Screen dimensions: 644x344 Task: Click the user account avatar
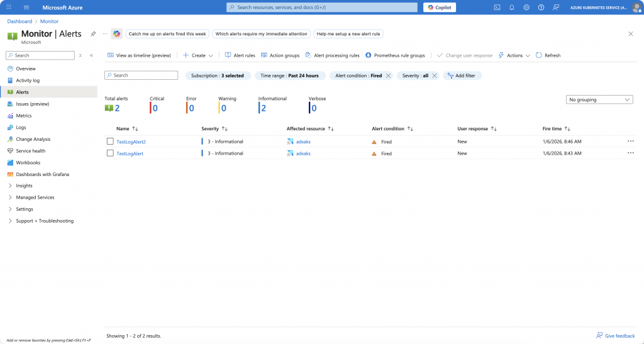(x=637, y=8)
